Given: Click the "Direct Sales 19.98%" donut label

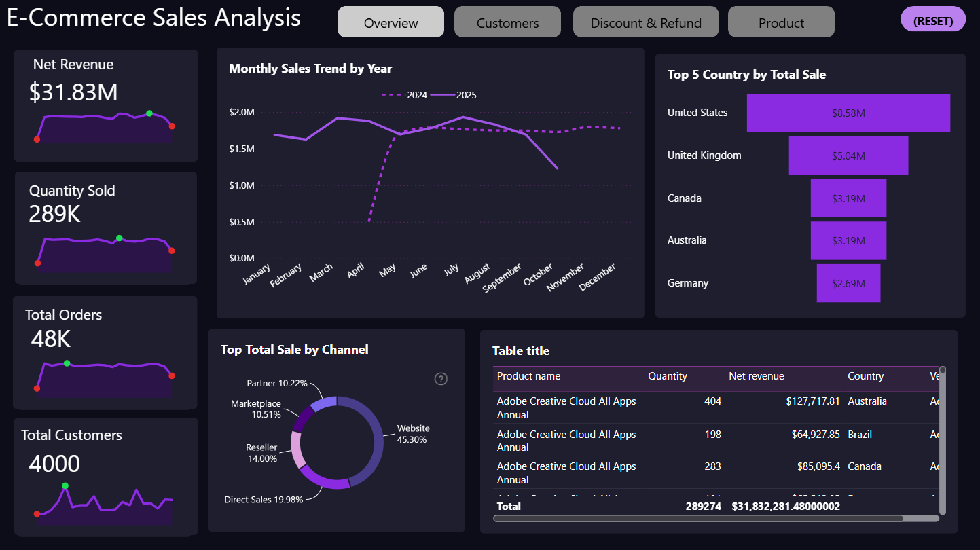Looking at the screenshot, I should pos(264,500).
